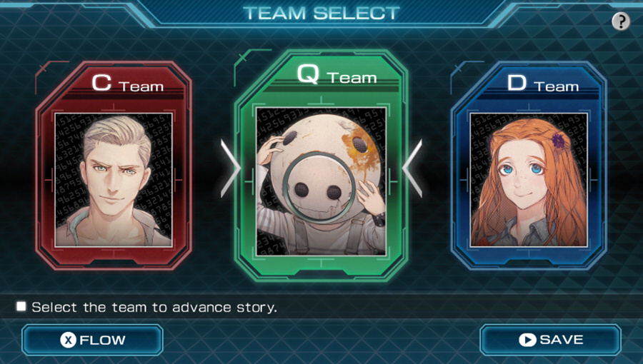Click the white square beside Select the team
Viewport: 643px width, 364px height.
[x=21, y=306]
